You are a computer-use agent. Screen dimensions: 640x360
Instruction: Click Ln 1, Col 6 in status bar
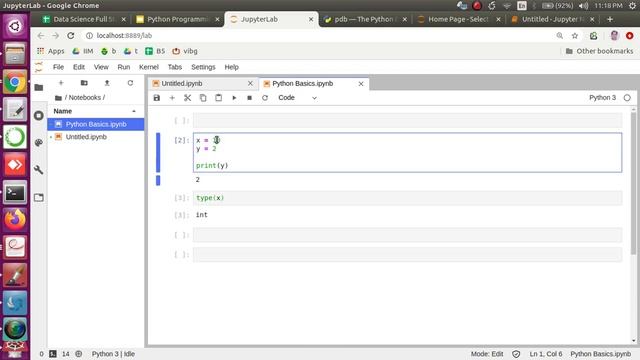(546, 354)
